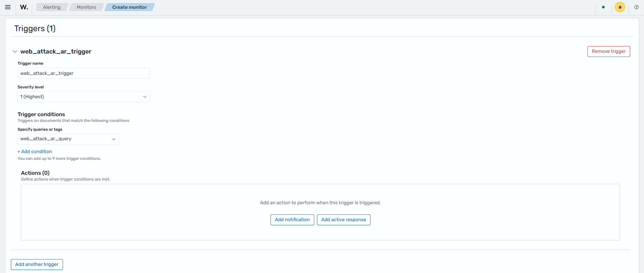Add an active response action
Screen dimensions: 644x273
coord(344,220)
